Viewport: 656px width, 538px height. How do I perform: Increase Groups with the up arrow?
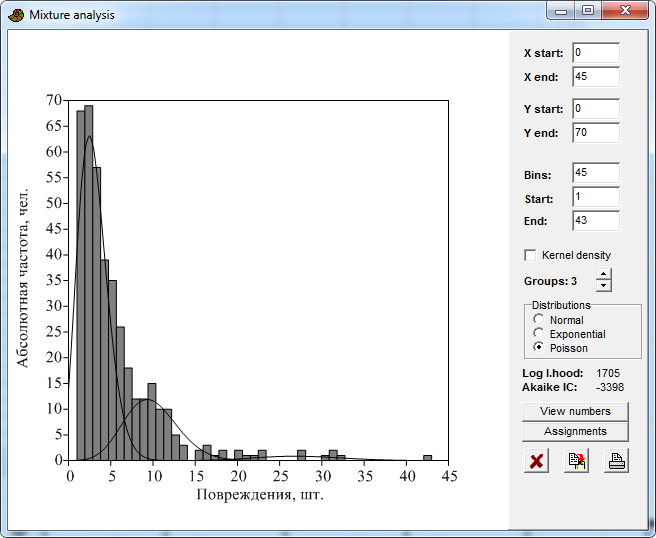(x=603, y=275)
